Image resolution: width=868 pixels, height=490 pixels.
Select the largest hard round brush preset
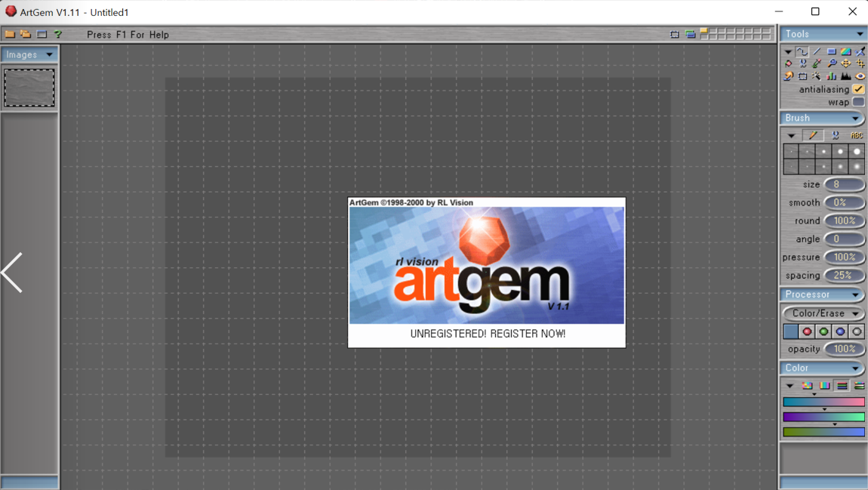click(x=857, y=150)
